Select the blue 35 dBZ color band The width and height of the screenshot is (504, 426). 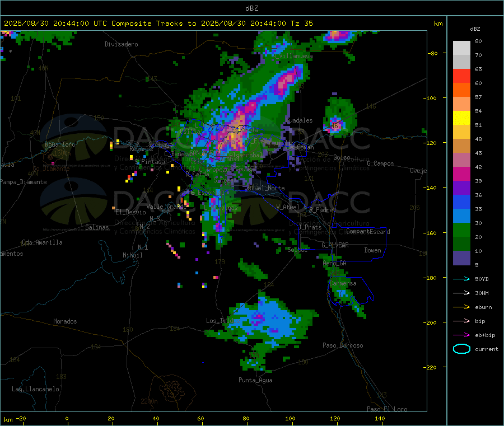(461, 202)
